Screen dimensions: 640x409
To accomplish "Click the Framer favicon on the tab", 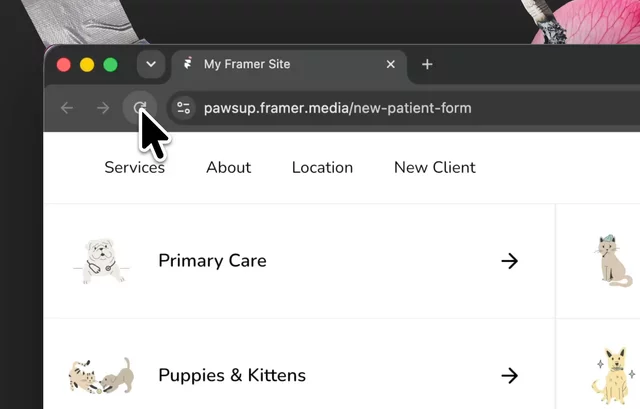I will coord(188,63).
